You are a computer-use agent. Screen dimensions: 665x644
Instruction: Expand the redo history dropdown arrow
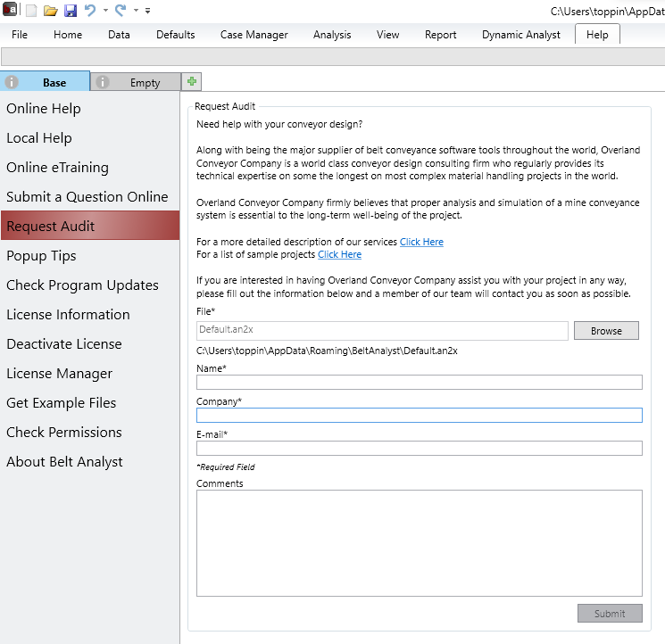[137, 10]
